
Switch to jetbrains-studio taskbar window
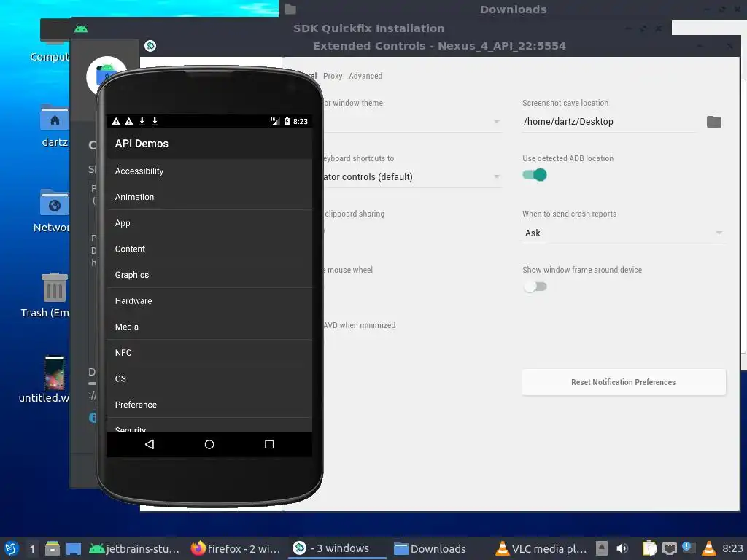(134, 548)
